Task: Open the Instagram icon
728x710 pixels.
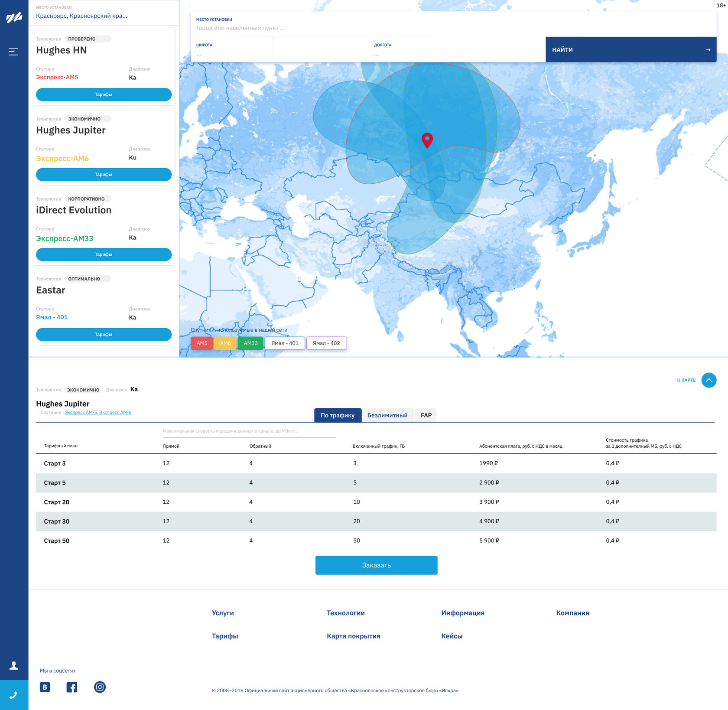Action: (x=100, y=687)
